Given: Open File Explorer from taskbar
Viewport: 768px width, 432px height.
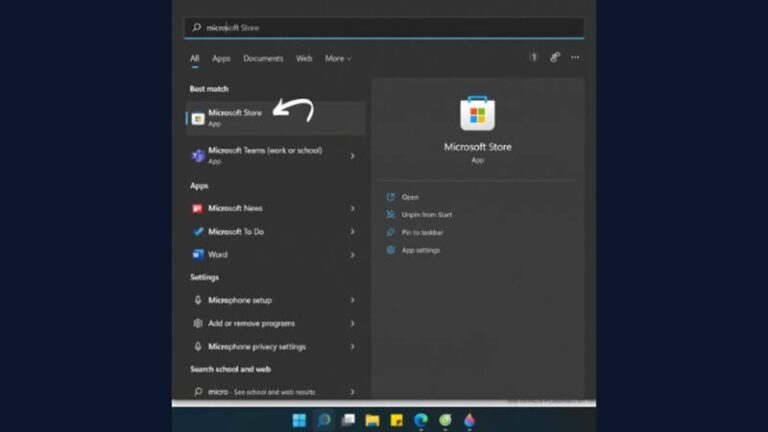Looking at the screenshot, I should (x=372, y=420).
